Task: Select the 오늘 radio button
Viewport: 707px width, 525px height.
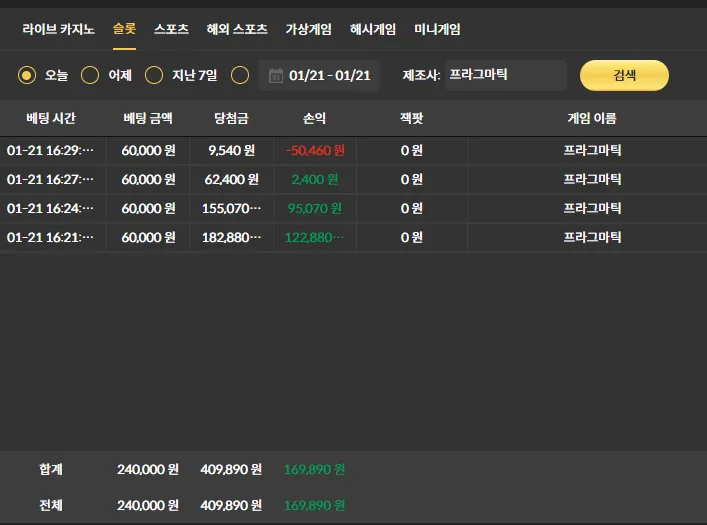Action: (27, 75)
